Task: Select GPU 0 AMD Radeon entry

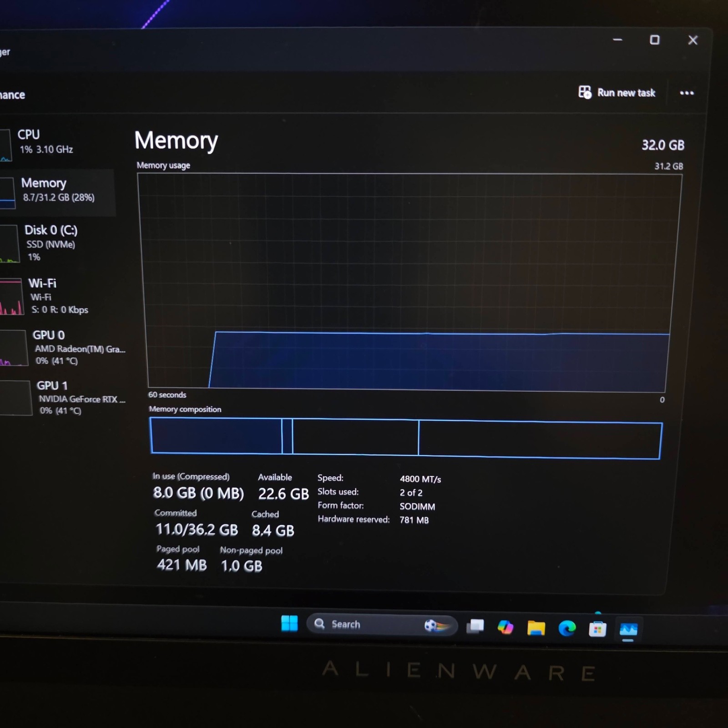Action: click(64, 348)
